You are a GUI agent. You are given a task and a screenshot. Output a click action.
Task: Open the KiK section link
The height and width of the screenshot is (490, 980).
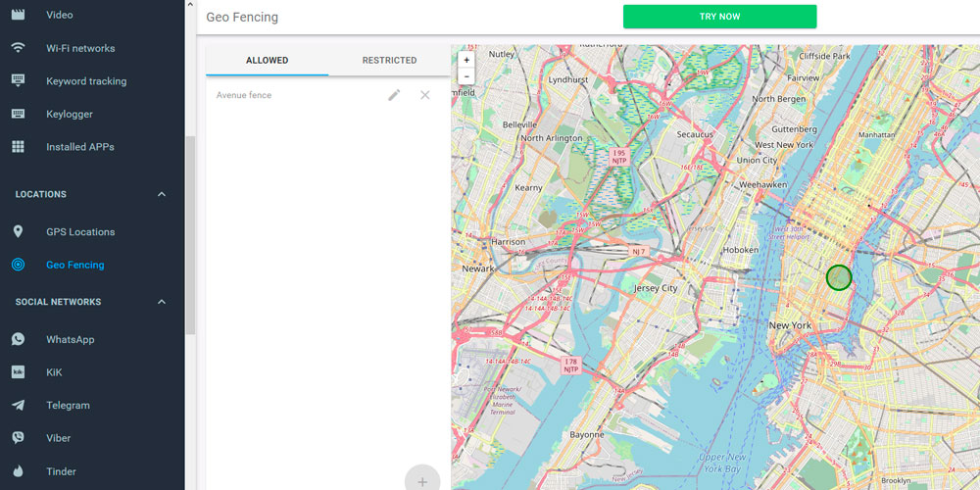[54, 372]
